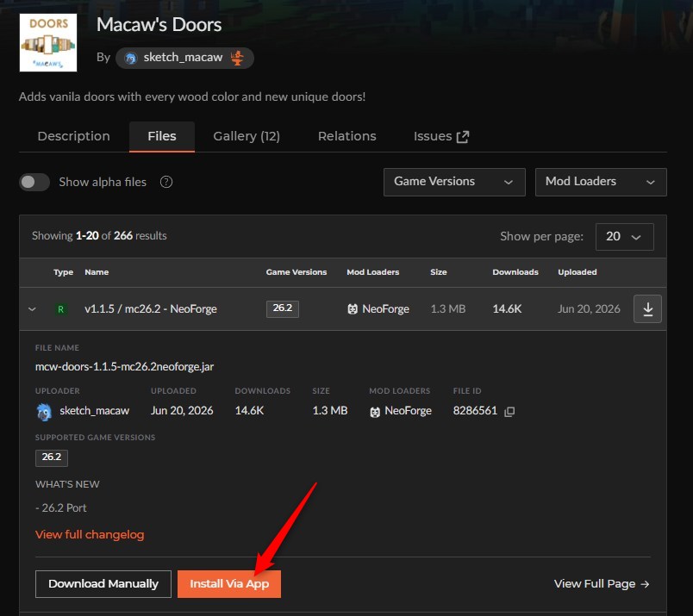Click the file ID 8286561 value
The image size is (693, 616).
pyautogui.click(x=475, y=410)
